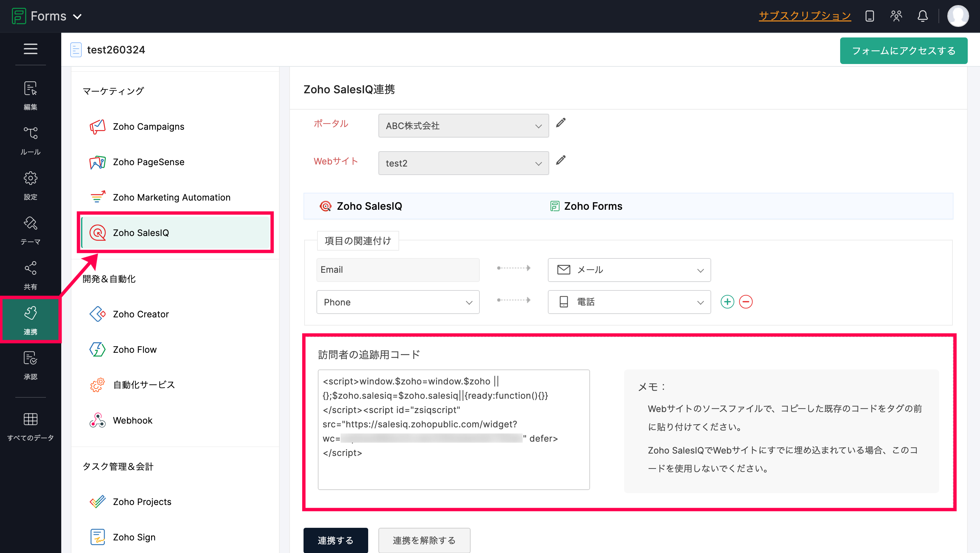Expand the ポータル dropdown showing ABC株式会社
Viewport: 980px width, 553px height.
pyautogui.click(x=463, y=126)
